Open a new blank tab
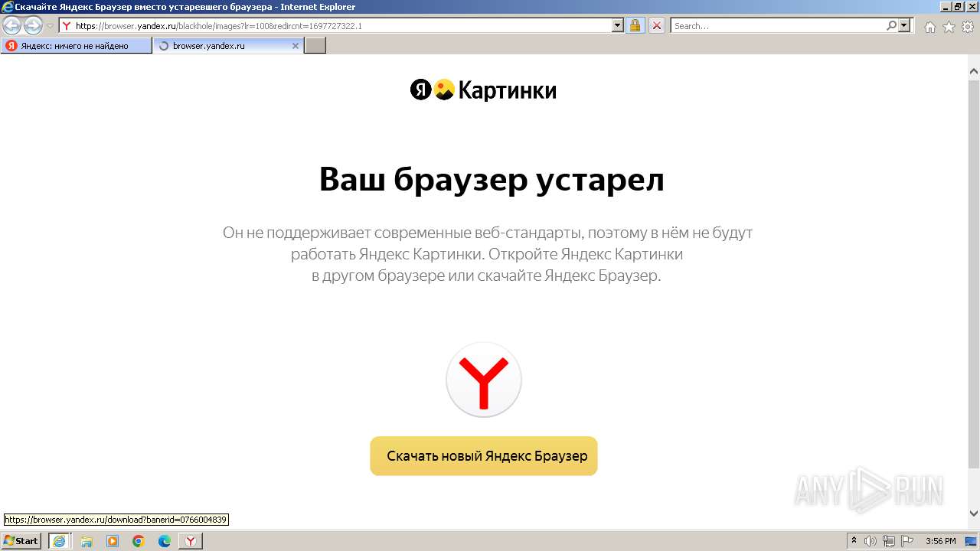This screenshot has width=980, height=551. 315,46
